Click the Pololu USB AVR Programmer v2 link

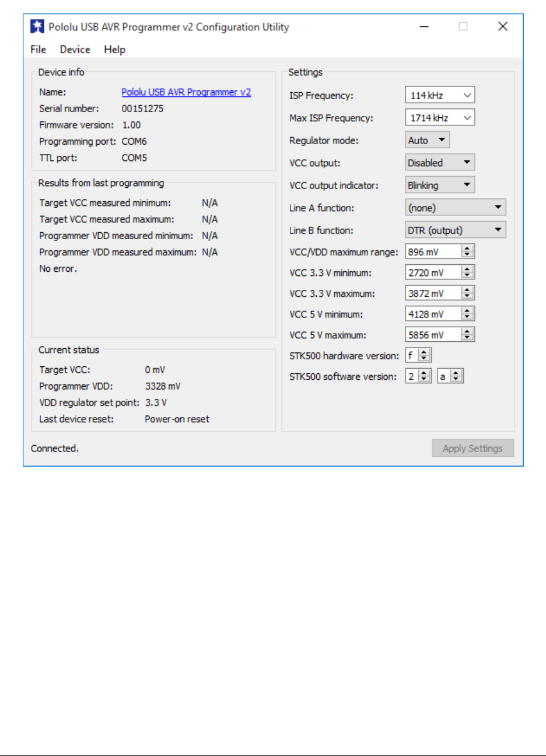tap(186, 92)
